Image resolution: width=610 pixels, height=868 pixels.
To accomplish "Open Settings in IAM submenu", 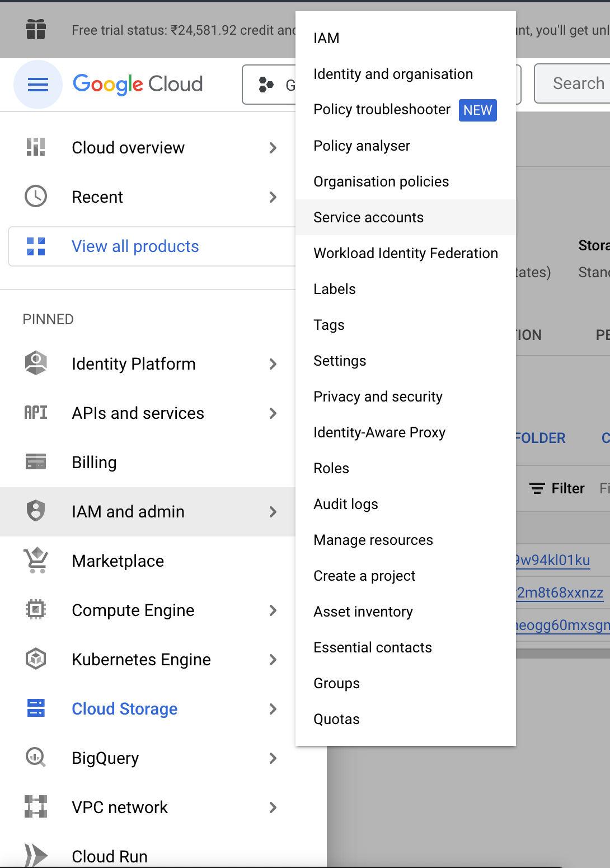I will tap(406, 361).
